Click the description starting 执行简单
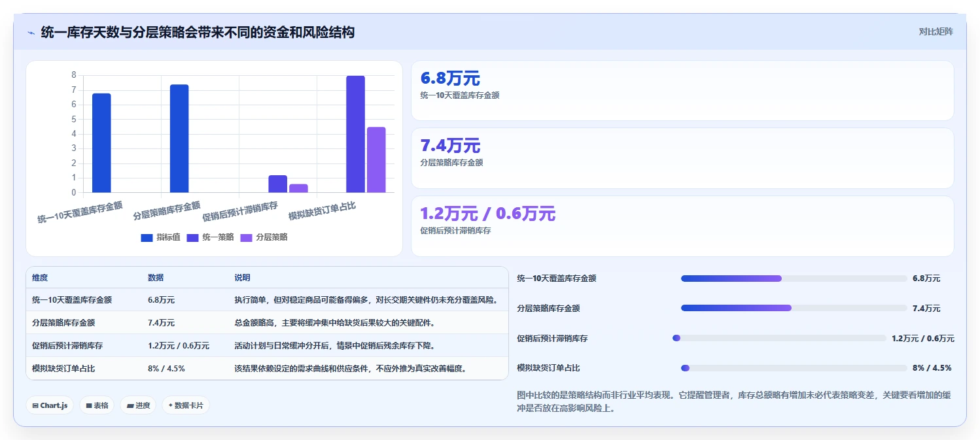Screen dimensions: 980x440 point(366,300)
